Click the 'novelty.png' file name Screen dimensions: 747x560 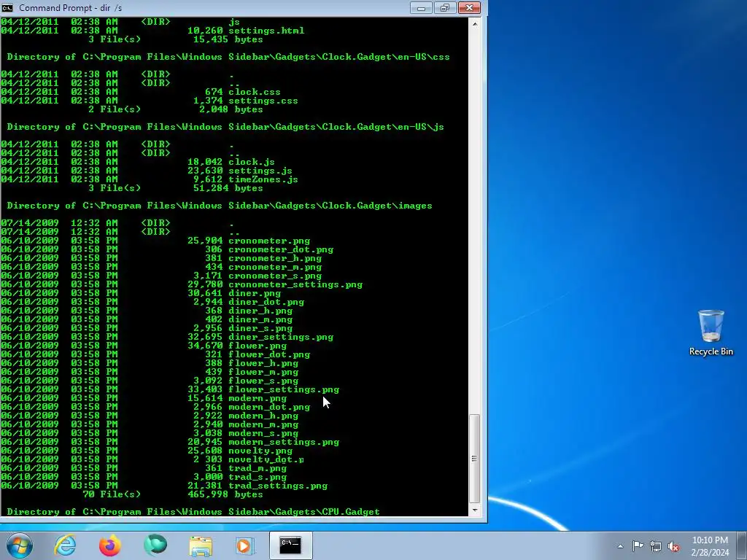pos(260,451)
